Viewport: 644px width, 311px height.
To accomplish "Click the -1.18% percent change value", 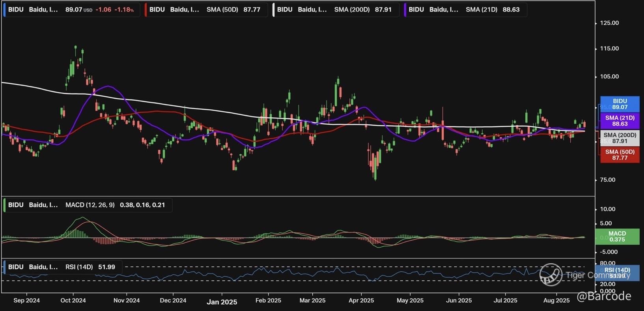I will pos(124,9).
